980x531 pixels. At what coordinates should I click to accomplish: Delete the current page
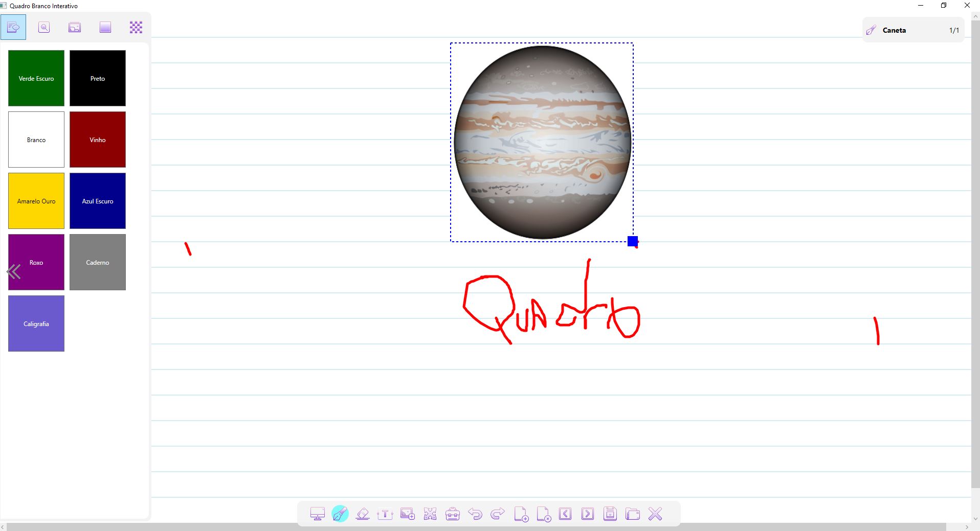click(544, 514)
